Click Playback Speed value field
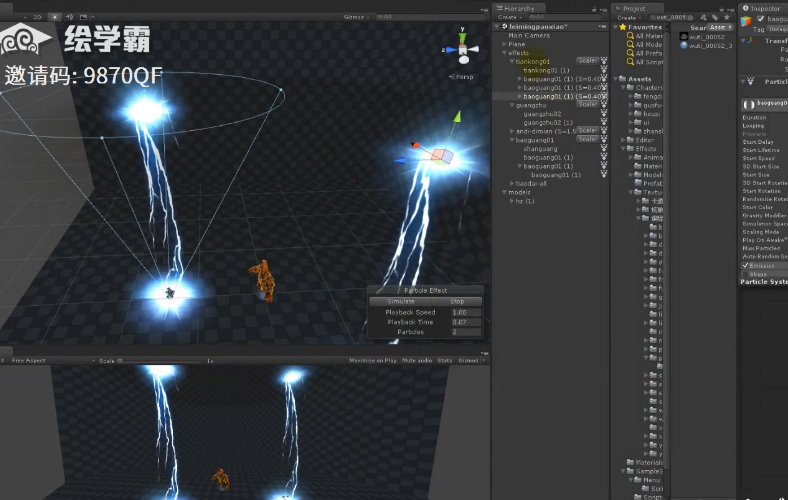The height and width of the screenshot is (500, 788). click(x=466, y=312)
